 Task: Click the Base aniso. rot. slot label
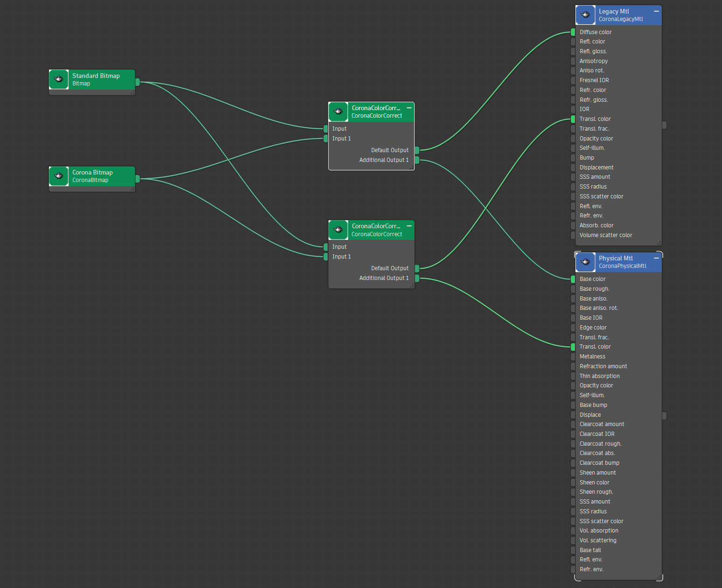599,308
